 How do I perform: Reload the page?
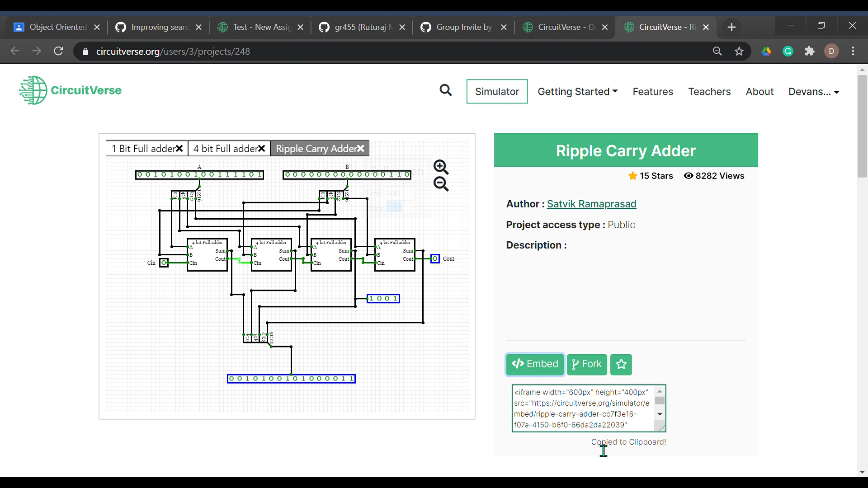click(x=58, y=51)
